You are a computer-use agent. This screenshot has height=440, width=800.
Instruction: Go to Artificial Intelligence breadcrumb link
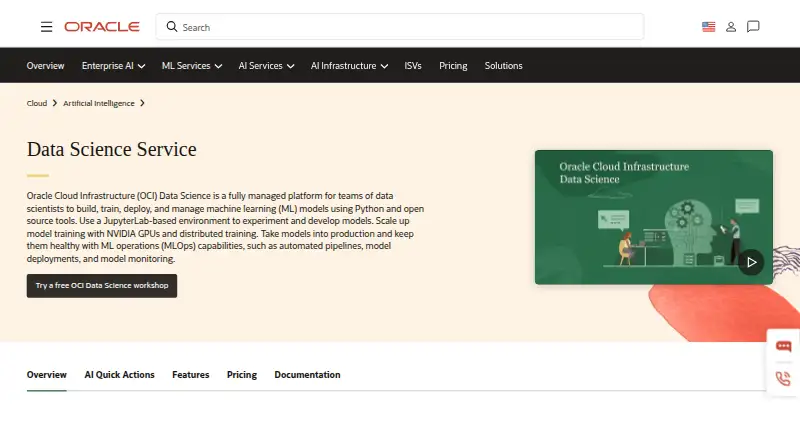(99, 103)
